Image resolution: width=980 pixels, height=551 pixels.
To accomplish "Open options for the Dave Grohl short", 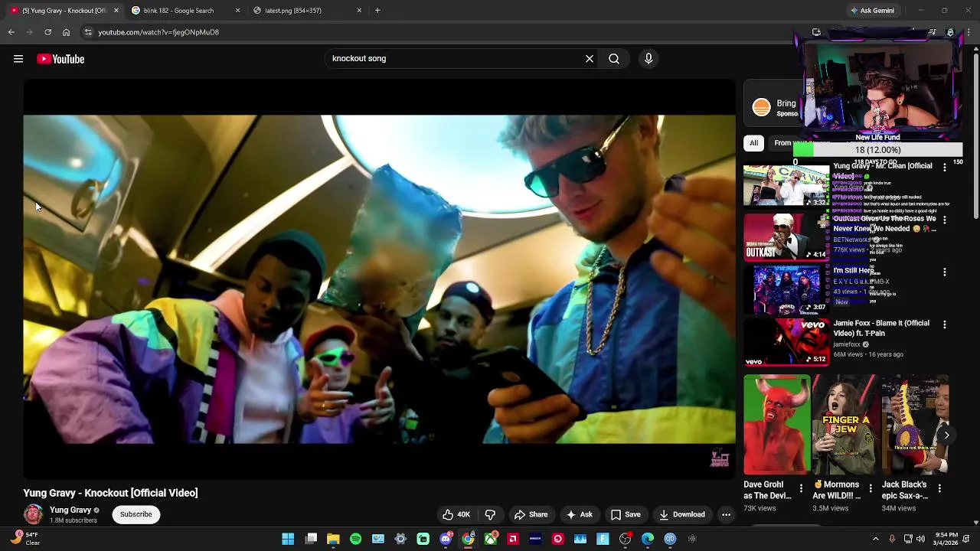I will (x=802, y=488).
